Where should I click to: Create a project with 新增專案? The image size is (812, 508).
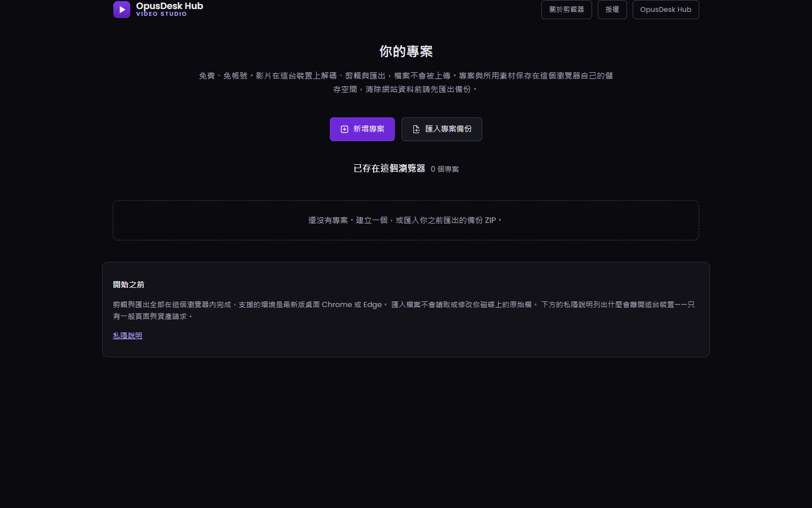362,129
